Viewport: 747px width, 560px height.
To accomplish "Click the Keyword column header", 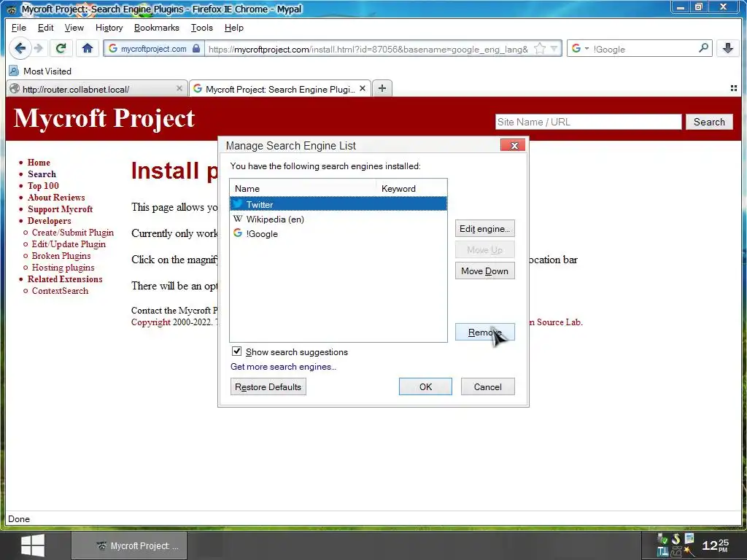I will tap(411, 189).
